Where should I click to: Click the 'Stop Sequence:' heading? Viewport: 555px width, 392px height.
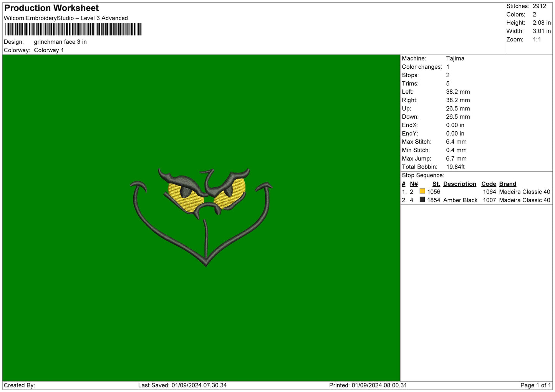[x=422, y=175]
